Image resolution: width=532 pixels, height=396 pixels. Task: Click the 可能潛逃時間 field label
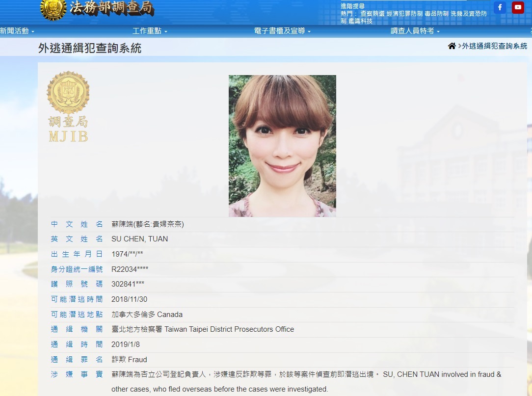pos(77,299)
